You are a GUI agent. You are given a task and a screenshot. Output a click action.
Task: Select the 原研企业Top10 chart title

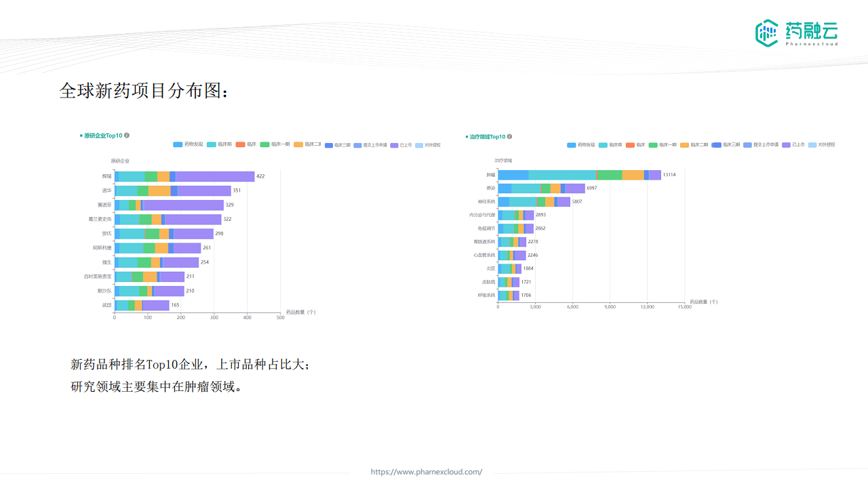103,136
